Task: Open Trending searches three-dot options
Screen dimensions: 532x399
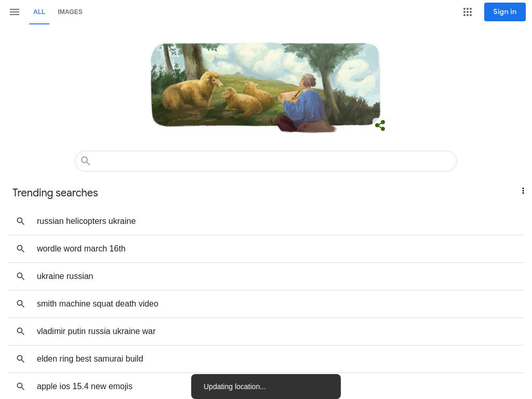Action: (x=523, y=191)
